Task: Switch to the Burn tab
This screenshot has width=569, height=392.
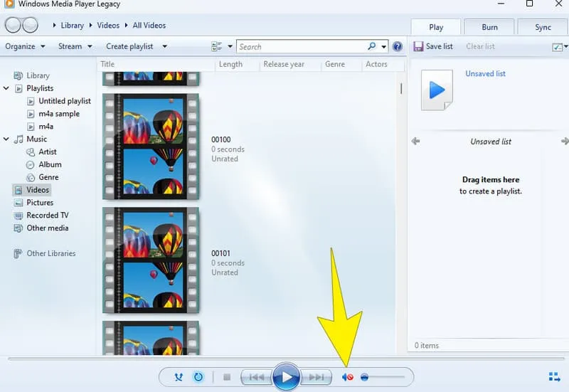Action: 489,27
